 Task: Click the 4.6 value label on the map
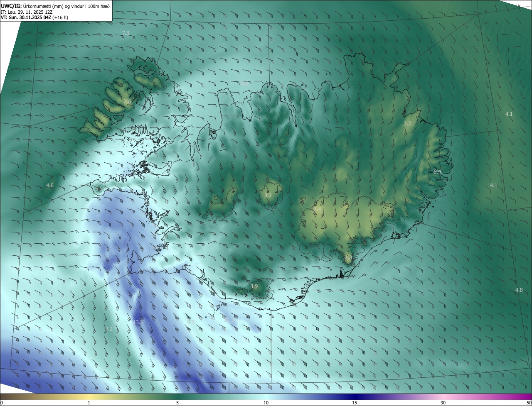(50, 185)
